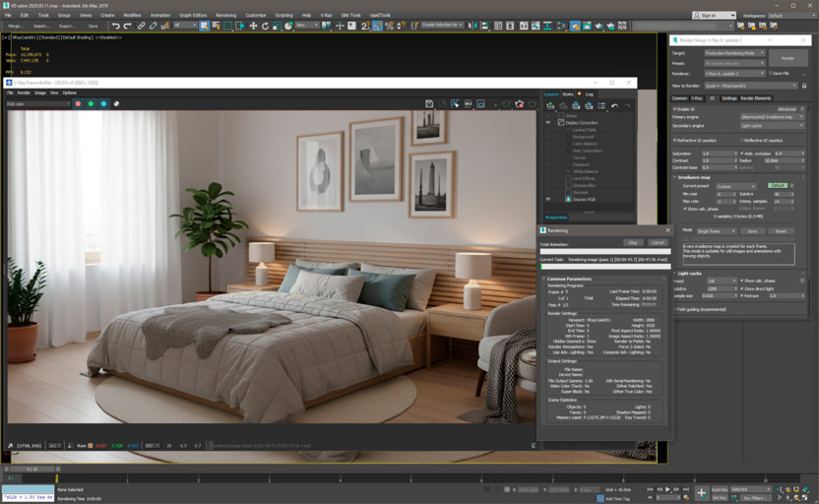Click the Redo arrow in main toolbar
819x504 pixels.
pyautogui.click(x=128, y=26)
